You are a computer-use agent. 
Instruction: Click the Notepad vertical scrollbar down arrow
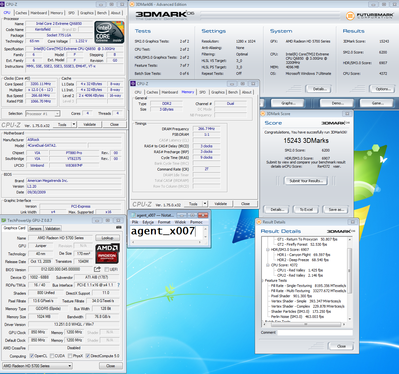tap(205, 237)
